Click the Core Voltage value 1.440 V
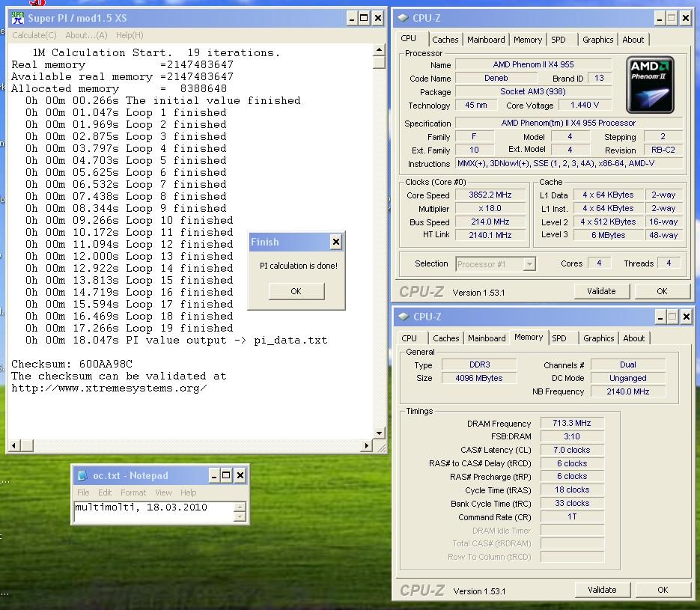This screenshot has height=610, width=700. point(585,106)
